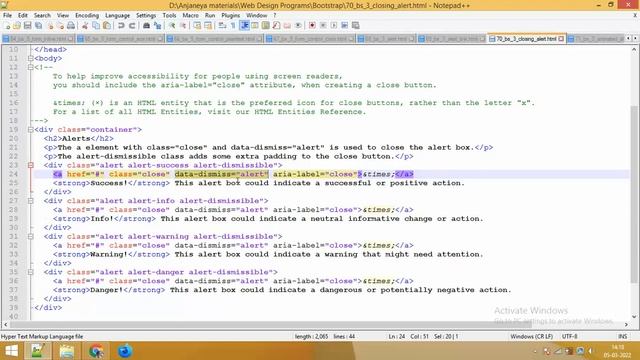640x360 pixels.
Task: Open the Language menu
Action: (117, 16)
